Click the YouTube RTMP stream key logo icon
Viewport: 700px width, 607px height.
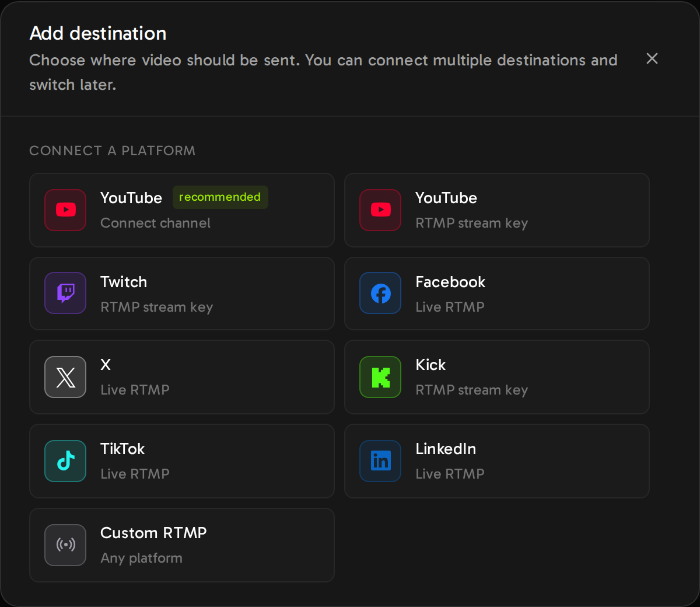[x=380, y=210]
